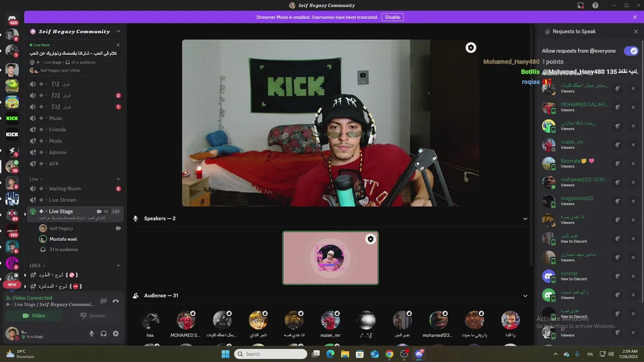The image size is (644, 362).
Task: Open the green KICK server icon
Action: [x=12, y=119]
